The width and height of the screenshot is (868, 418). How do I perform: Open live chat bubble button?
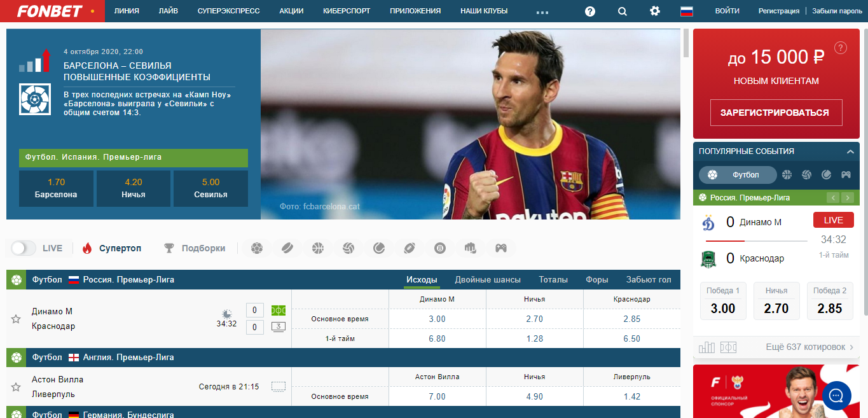(836, 396)
